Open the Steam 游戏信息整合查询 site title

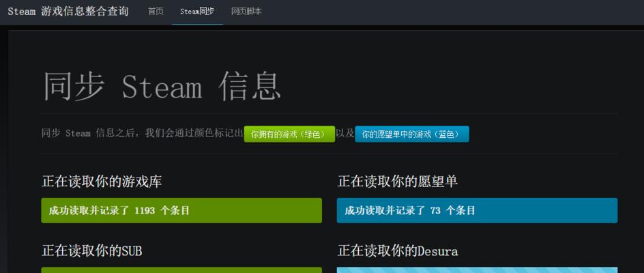68,12
